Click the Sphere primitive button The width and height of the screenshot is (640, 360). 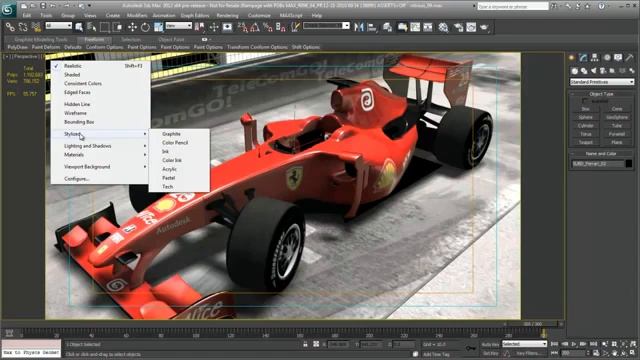click(585, 117)
